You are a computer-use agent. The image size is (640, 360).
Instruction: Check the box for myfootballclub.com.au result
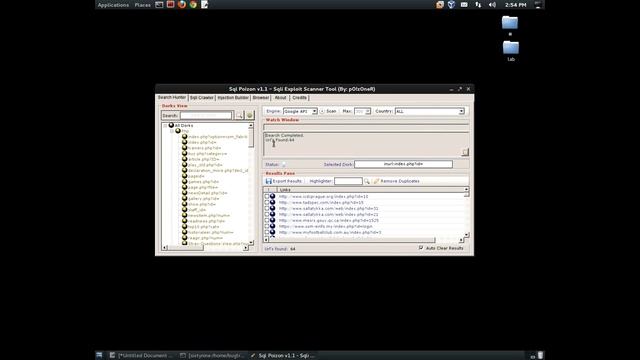pos(267,232)
